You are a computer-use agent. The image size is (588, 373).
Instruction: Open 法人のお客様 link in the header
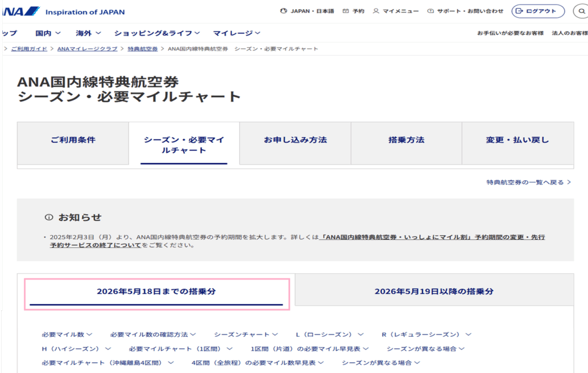[570, 33]
